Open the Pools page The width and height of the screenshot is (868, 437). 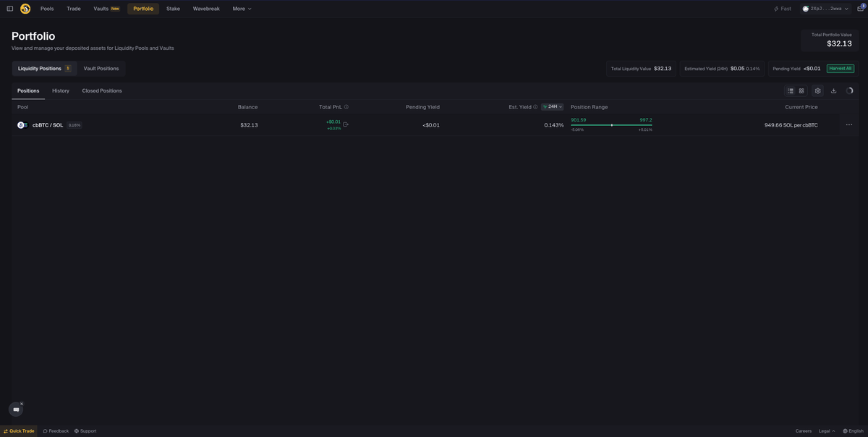(47, 9)
